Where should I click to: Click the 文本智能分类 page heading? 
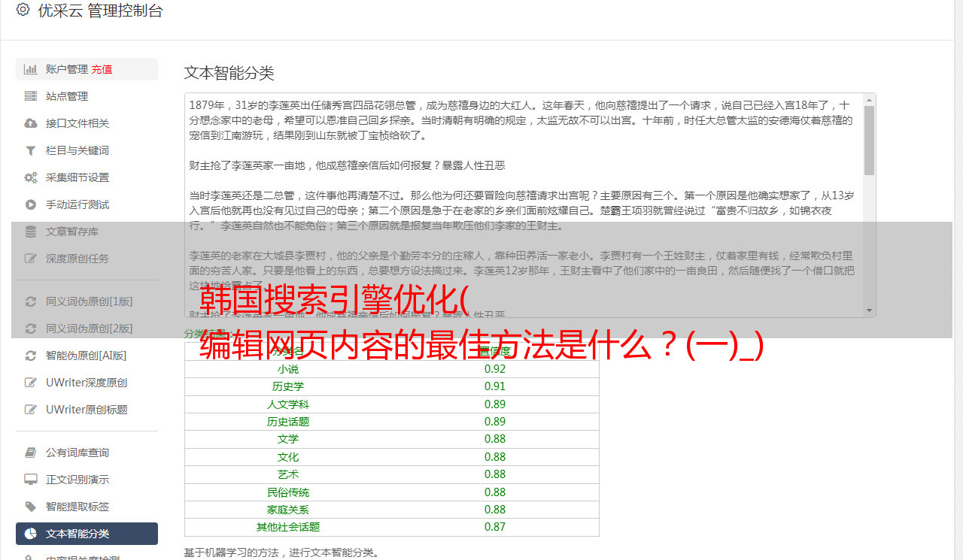coord(229,73)
